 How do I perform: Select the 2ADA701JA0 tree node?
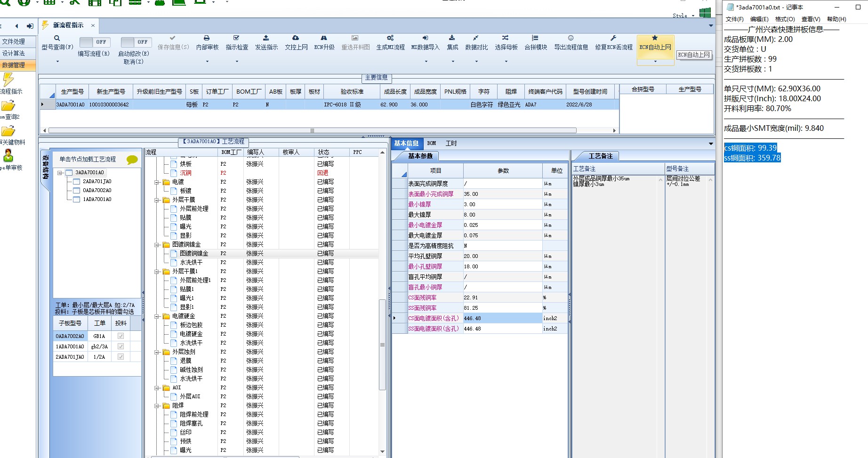coord(97,182)
